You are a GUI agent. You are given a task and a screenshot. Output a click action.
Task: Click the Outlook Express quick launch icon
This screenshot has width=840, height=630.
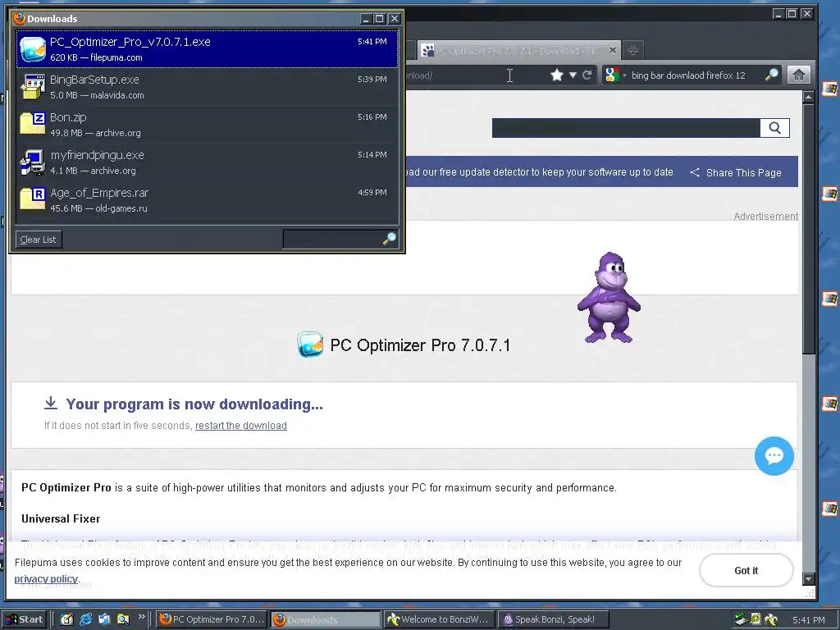(x=104, y=619)
